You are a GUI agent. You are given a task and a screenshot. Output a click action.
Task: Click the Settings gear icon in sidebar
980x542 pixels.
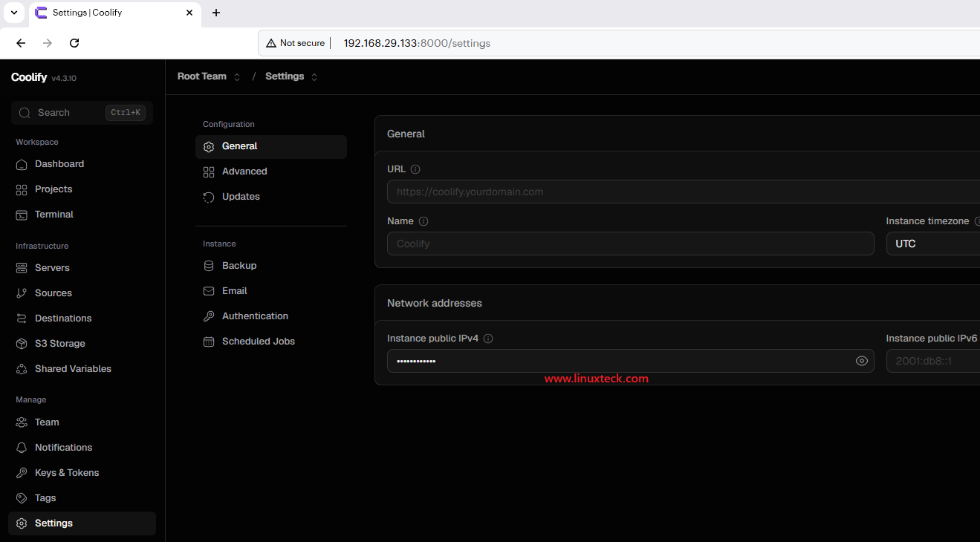(x=22, y=523)
